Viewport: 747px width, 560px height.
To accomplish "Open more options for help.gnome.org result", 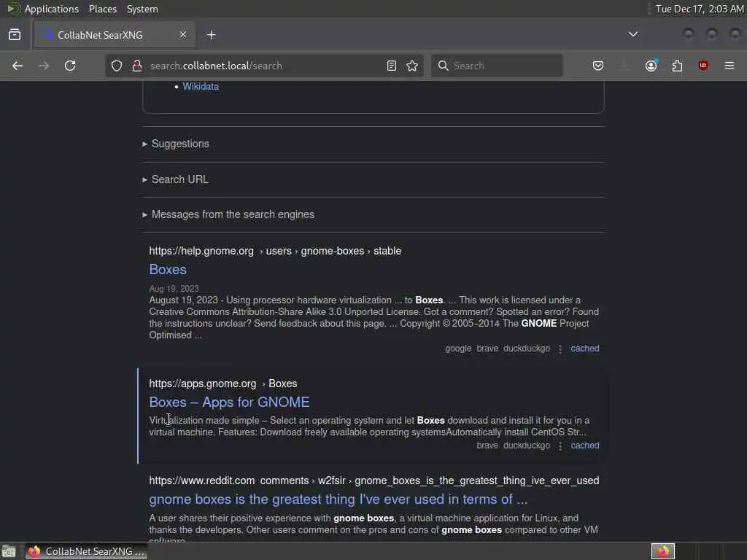I will [560, 349].
